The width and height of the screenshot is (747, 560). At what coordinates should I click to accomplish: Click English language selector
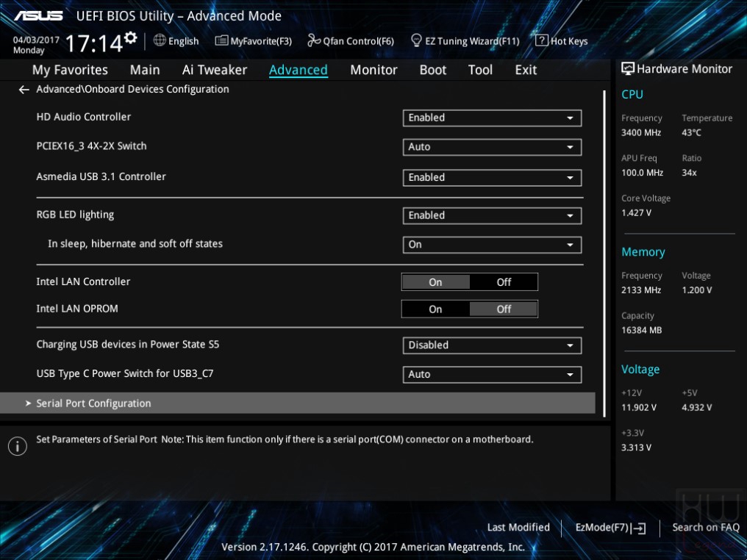click(x=176, y=41)
